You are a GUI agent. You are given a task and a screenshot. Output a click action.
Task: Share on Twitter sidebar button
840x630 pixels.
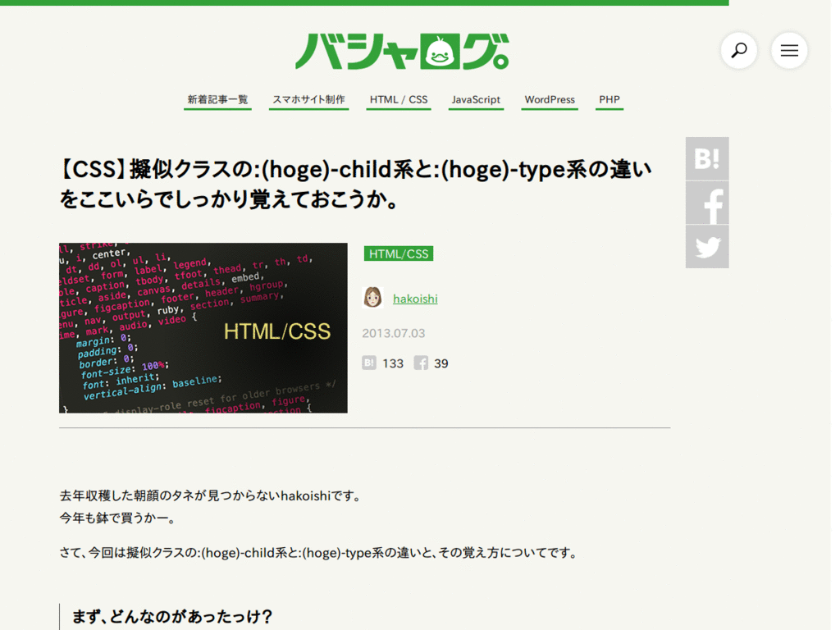(x=707, y=247)
